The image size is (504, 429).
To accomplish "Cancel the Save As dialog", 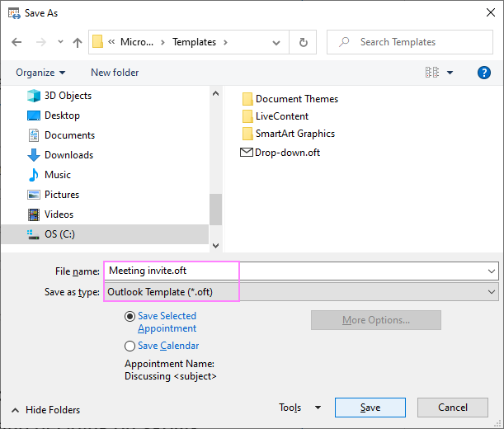I will [x=453, y=408].
